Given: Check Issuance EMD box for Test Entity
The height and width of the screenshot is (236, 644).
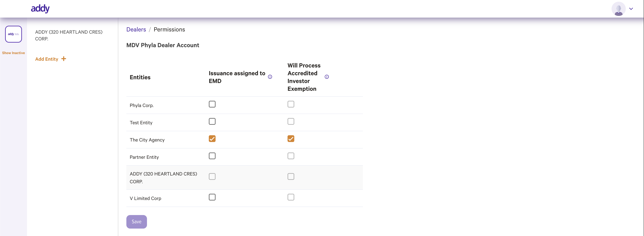Looking at the screenshot, I should point(212,121).
